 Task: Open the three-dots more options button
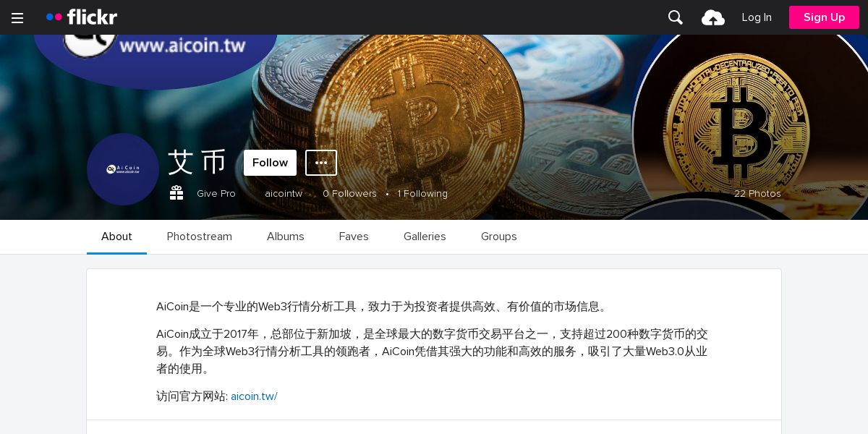pos(321,163)
